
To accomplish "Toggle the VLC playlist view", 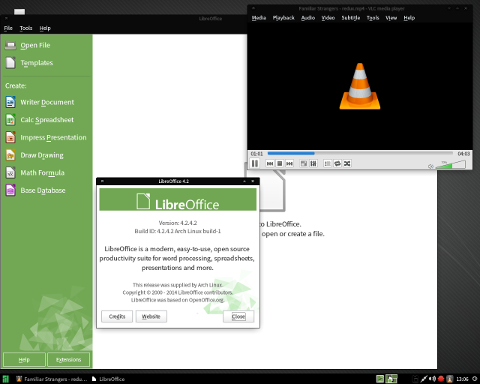I will 328,163.
